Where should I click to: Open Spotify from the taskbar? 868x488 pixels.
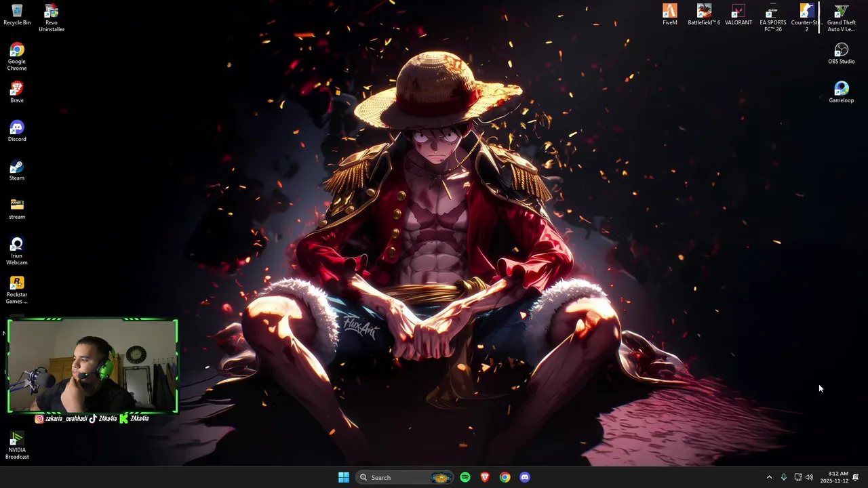465,477
